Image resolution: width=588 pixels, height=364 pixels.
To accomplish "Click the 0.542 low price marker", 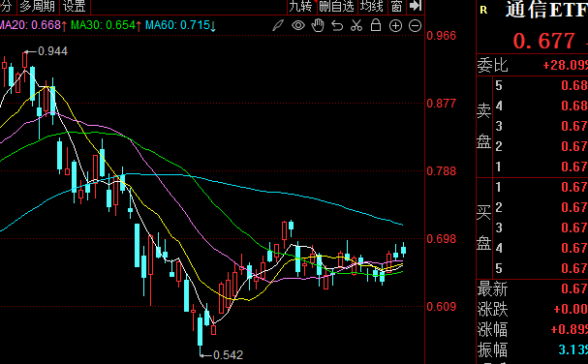I will pyautogui.click(x=228, y=354).
